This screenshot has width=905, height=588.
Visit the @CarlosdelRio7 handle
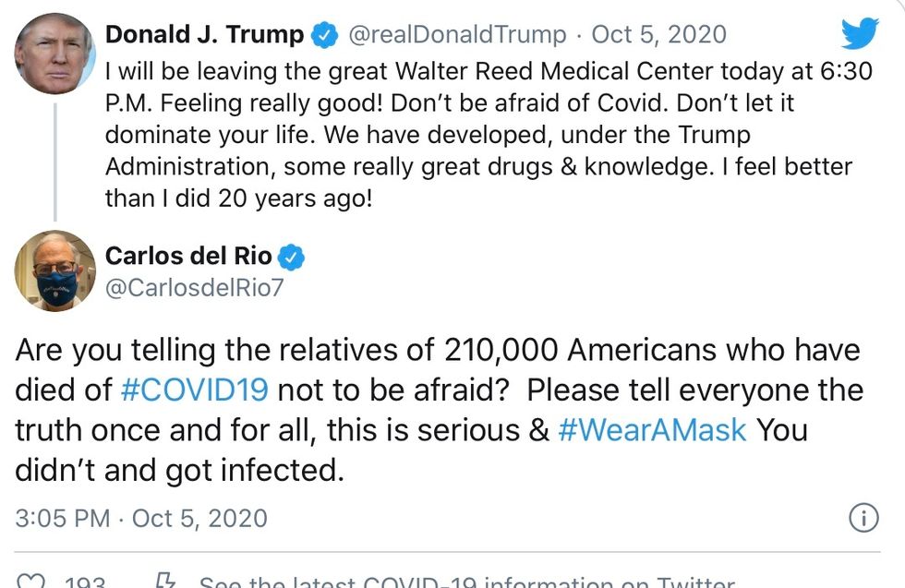195,287
